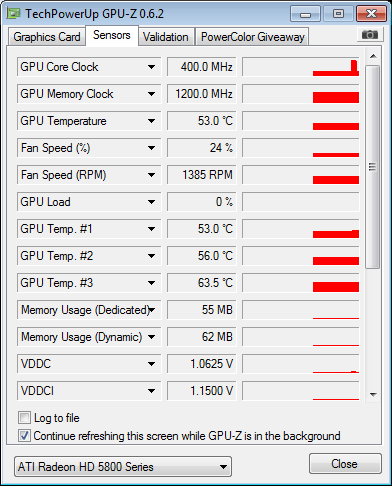
Task: Open the Validation tab
Action: click(x=166, y=37)
